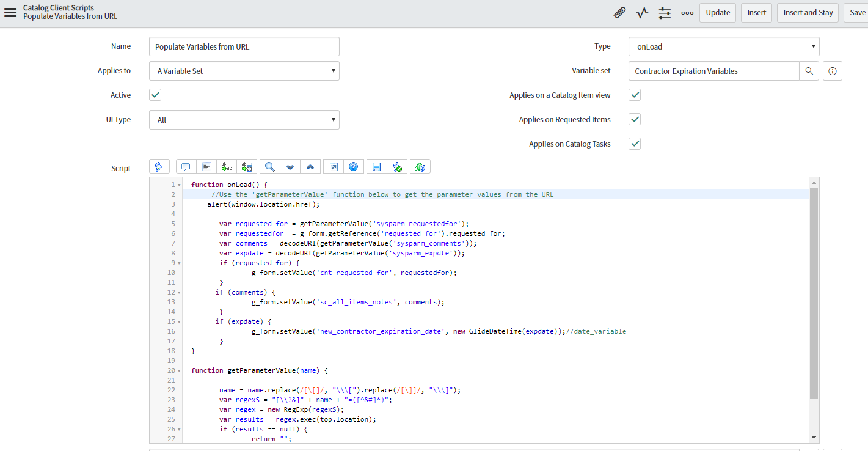
Task: Open the script debugger icon
Action: pos(420,166)
